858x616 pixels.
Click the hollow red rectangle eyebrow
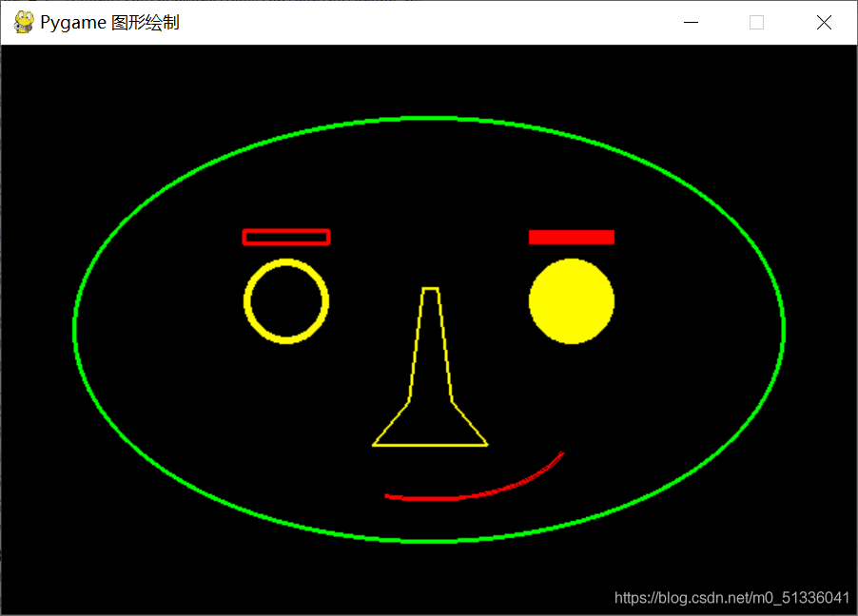point(286,237)
